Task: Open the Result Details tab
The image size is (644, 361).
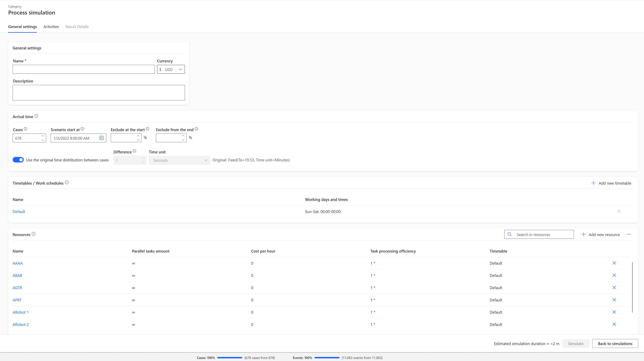Action: pyautogui.click(x=77, y=27)
